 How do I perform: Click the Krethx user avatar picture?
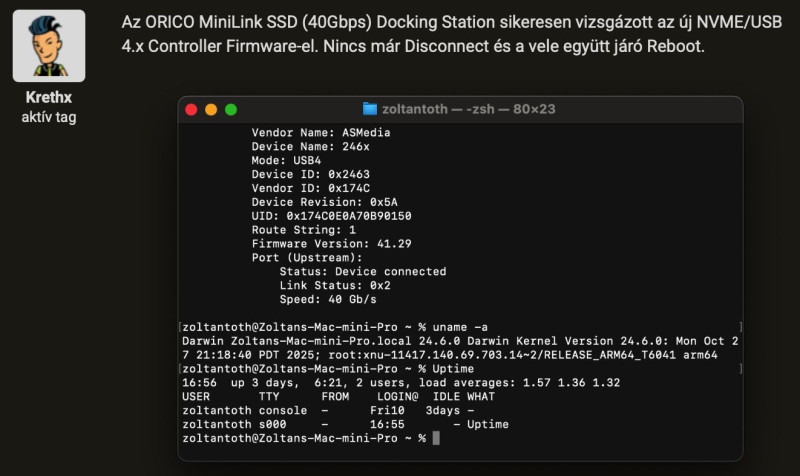click(49, 46)
